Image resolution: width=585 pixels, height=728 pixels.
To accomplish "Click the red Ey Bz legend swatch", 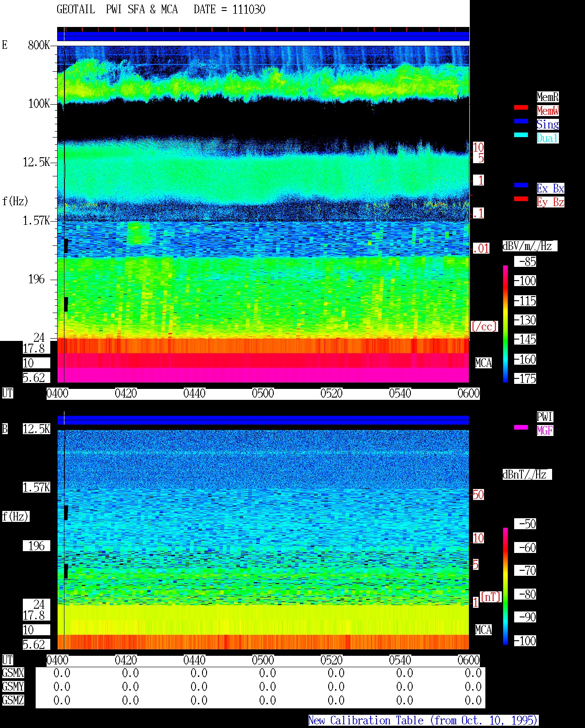I will [521, 199].
